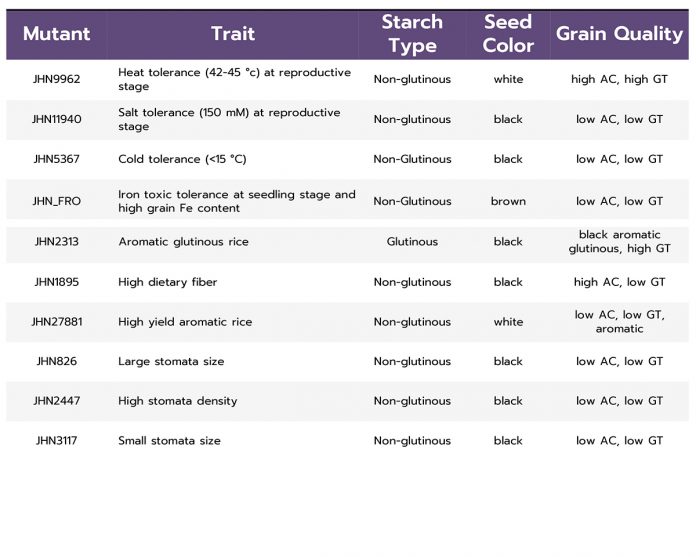696x557 pixels.
Task: Select the brown seed color cell
Action: click(508, 201)
